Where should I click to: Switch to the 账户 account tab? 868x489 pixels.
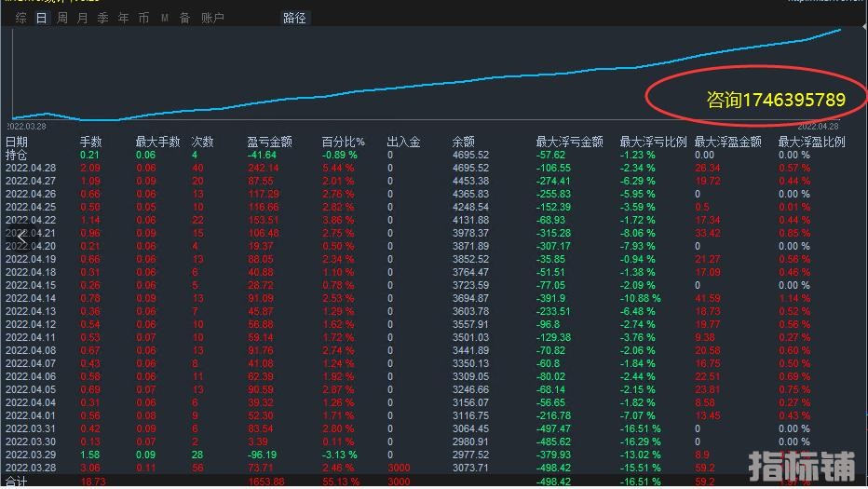212,18
